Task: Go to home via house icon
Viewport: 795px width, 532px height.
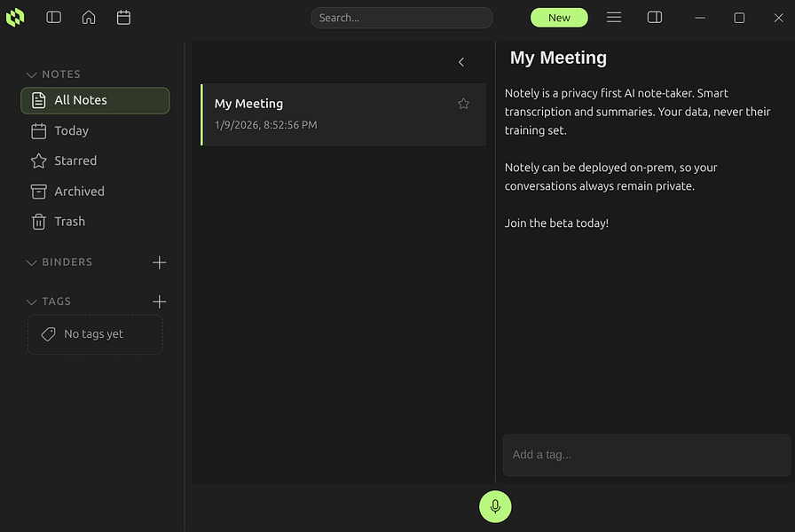Action: pyautogui.click(x=89, y=18)
